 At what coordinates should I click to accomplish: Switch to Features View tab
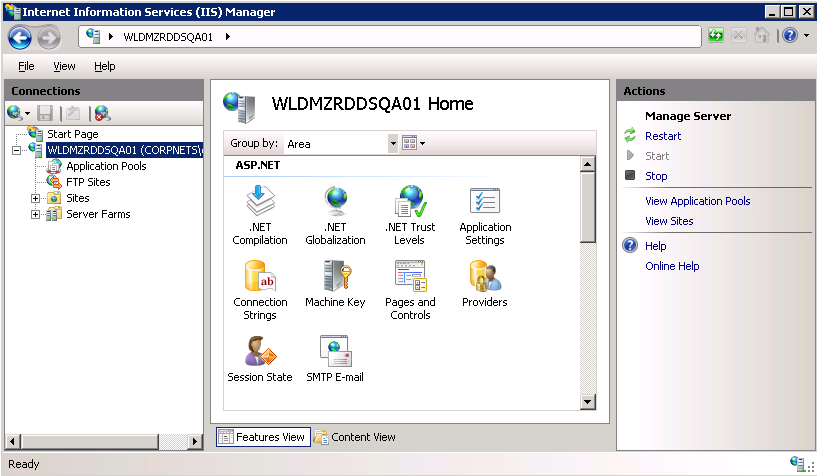[263, 437]
